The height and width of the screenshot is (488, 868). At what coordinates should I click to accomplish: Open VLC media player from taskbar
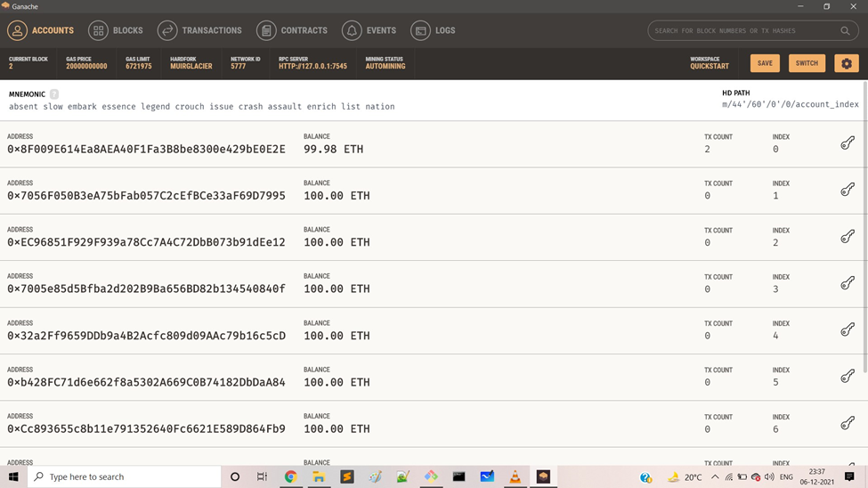(515, 476)
